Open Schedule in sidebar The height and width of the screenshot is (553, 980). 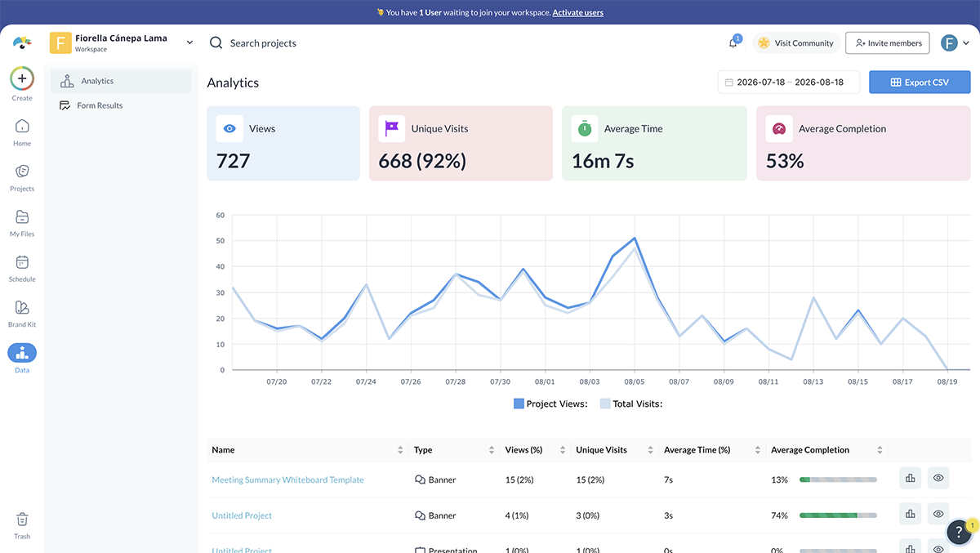pos(22,268)
